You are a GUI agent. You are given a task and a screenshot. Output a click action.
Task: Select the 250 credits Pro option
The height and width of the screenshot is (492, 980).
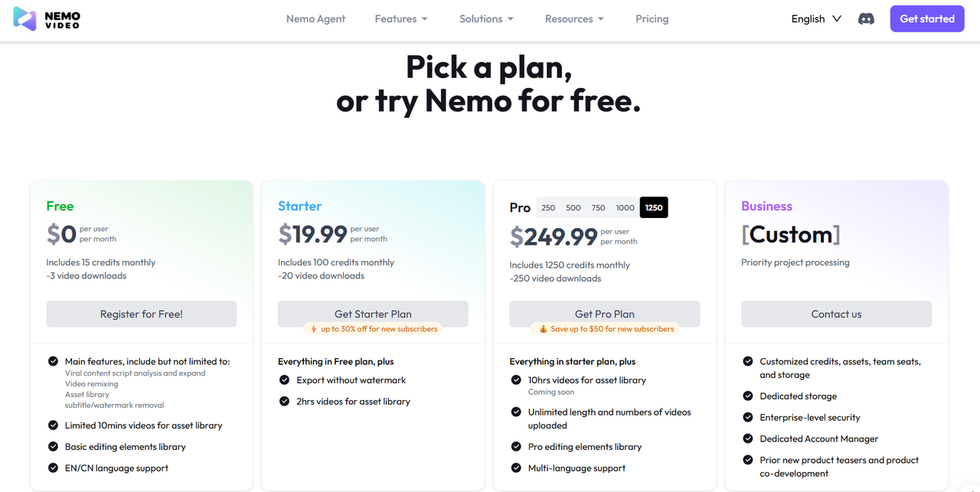tap(548, 207)
